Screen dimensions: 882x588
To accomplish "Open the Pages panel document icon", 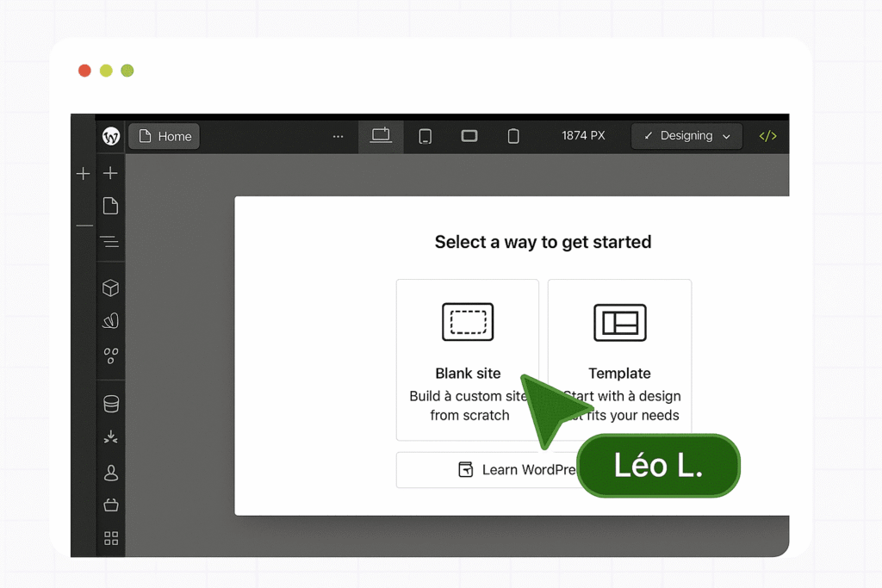I will tap(110, 206).
